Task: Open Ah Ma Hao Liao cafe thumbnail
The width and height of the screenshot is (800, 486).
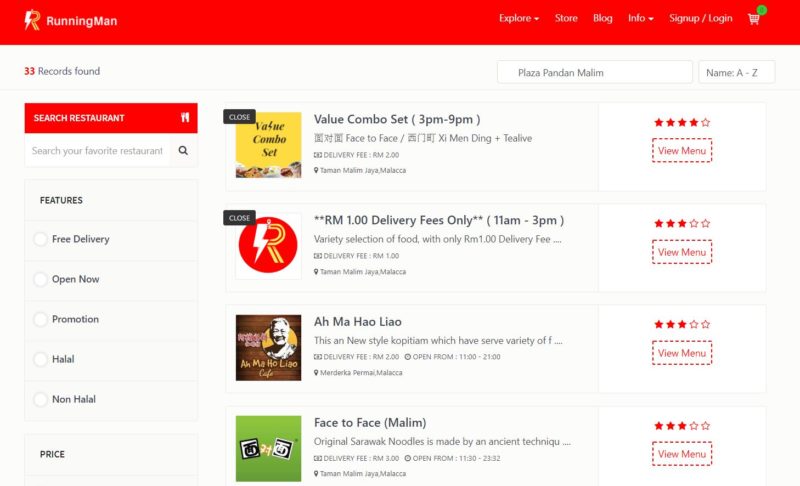Action: coord(268,347)
